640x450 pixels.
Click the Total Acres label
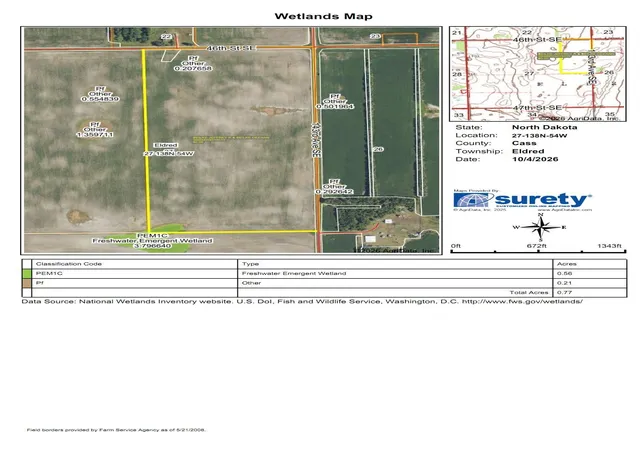(x=529, y=292)
